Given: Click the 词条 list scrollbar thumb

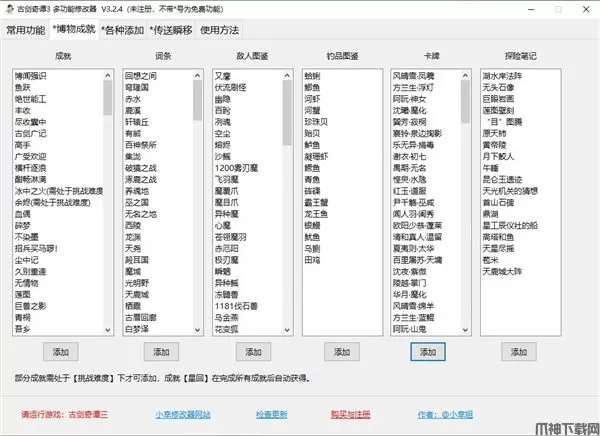Looking at the screenshot, I should (x=197, y=101).
